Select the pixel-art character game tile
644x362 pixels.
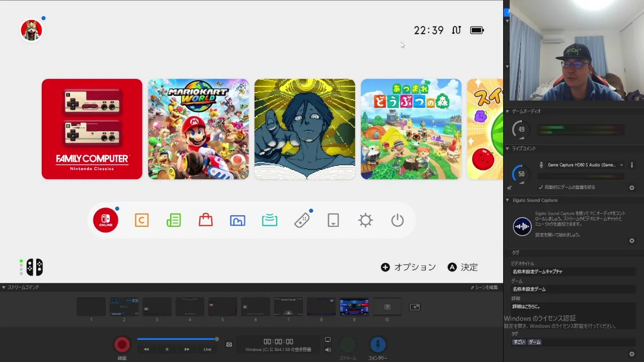click(x=305, y=129)
